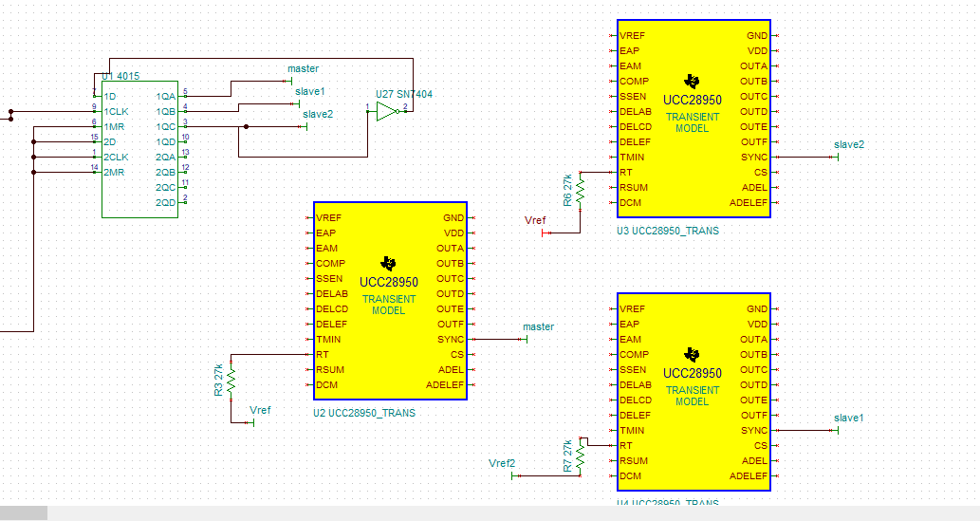Click the Vref2 net label near R7

(502, 463)
